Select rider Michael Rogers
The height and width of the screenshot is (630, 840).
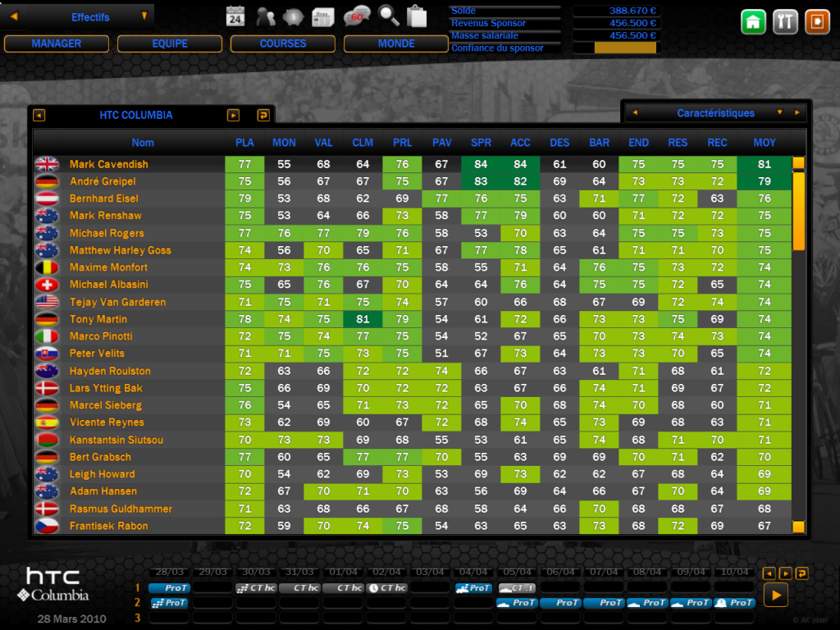point(107,233)
